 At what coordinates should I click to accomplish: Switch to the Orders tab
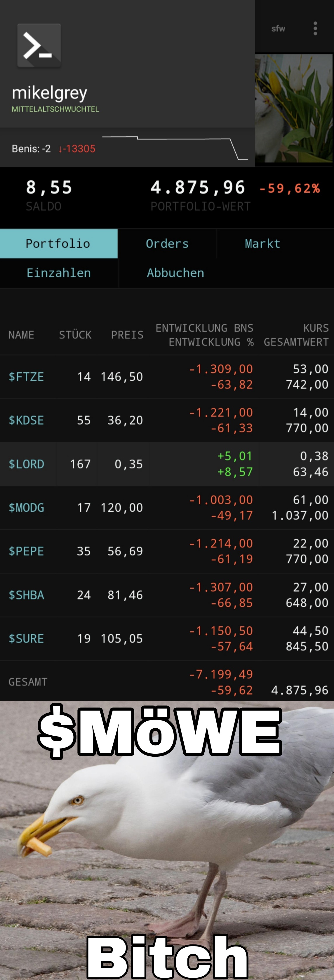point(167,243)
